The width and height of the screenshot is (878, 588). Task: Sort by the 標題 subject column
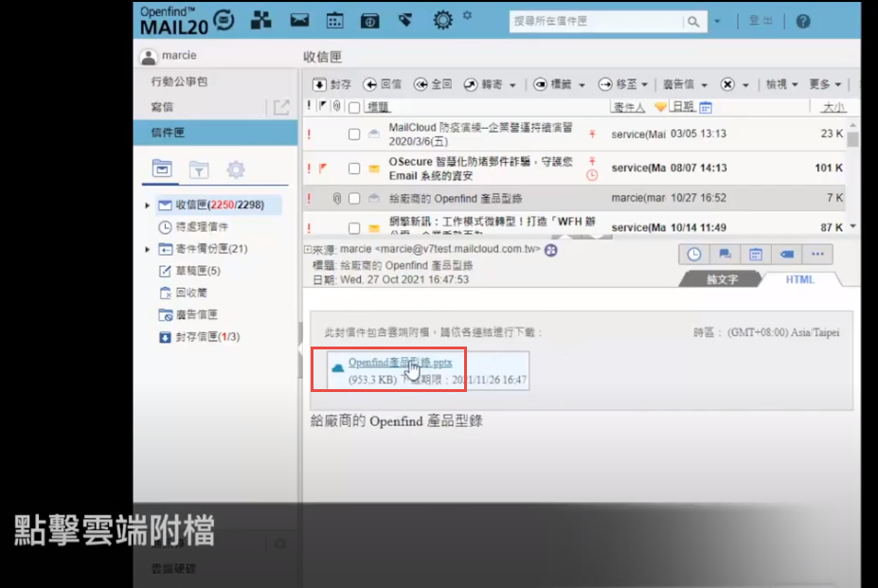(377, 107)
